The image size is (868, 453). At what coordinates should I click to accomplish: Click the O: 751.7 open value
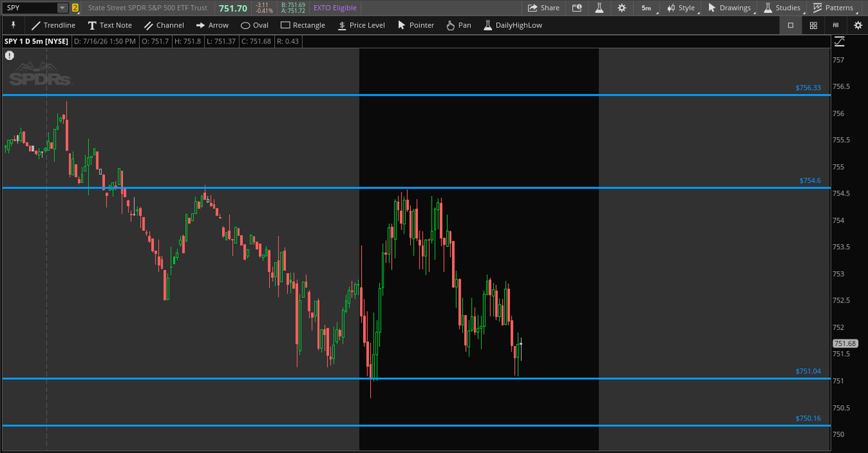[155, 41]
